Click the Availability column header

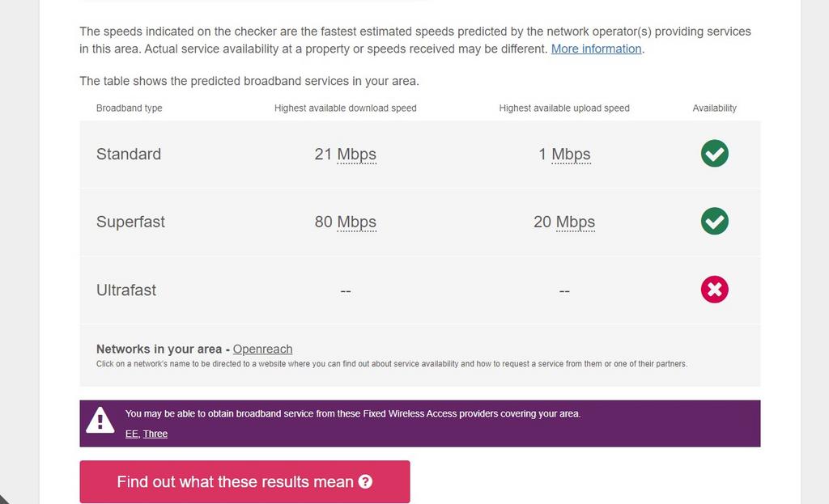[x=714, y=108]
